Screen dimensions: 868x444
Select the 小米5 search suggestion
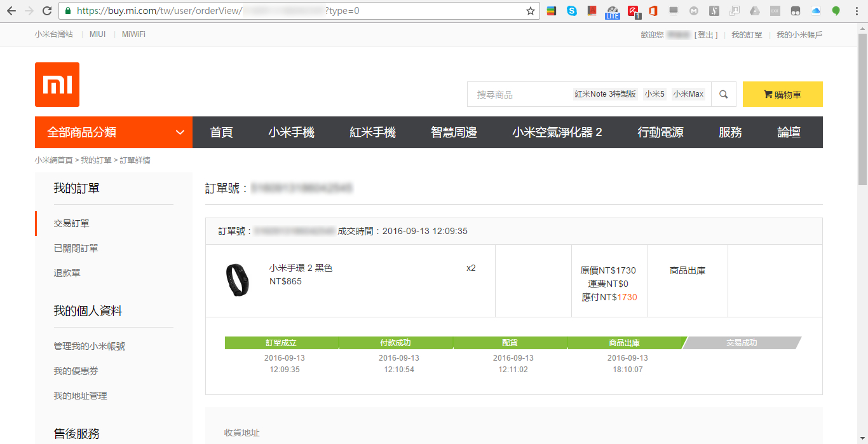[654, 94]
